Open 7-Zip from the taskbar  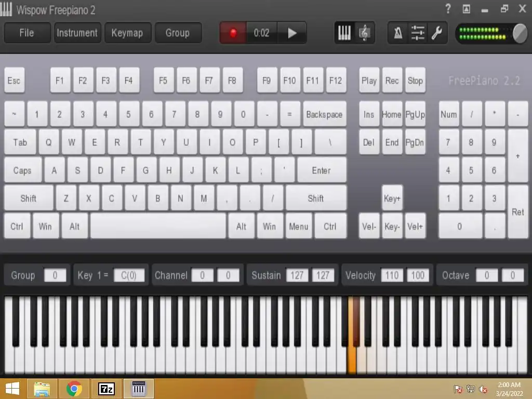(x=106, y=389)
